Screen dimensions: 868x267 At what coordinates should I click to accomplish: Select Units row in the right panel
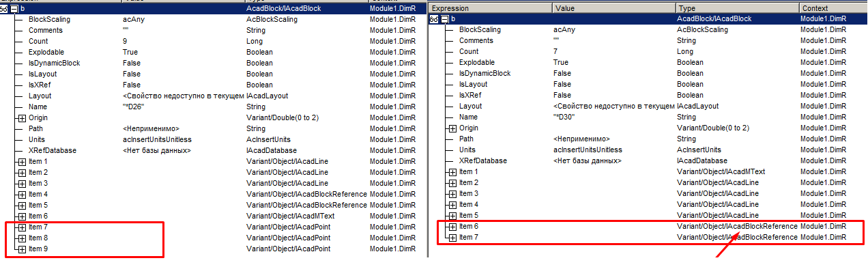648,150
